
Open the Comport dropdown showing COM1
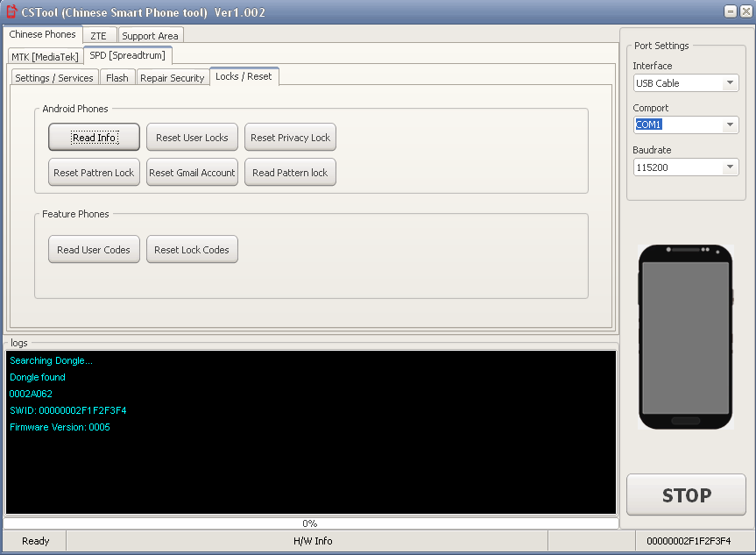pos(730,125)
